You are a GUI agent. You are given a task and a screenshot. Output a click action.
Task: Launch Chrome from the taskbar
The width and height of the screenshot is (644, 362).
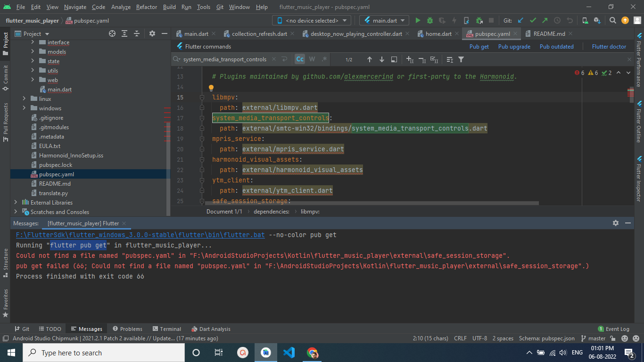312,352
